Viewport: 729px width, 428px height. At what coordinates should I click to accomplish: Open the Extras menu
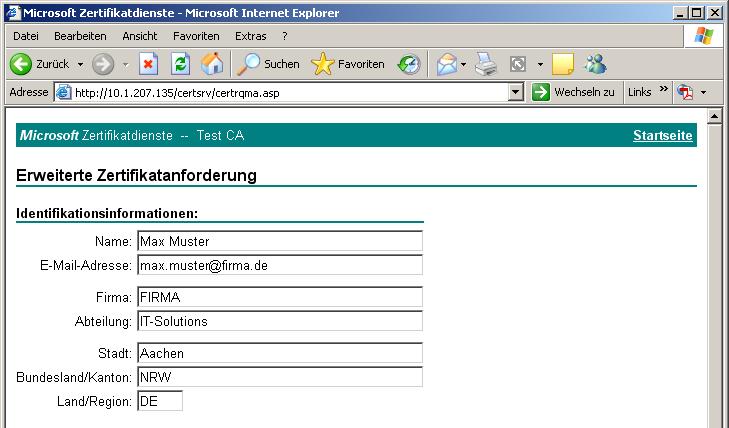(x=250, y=36)
